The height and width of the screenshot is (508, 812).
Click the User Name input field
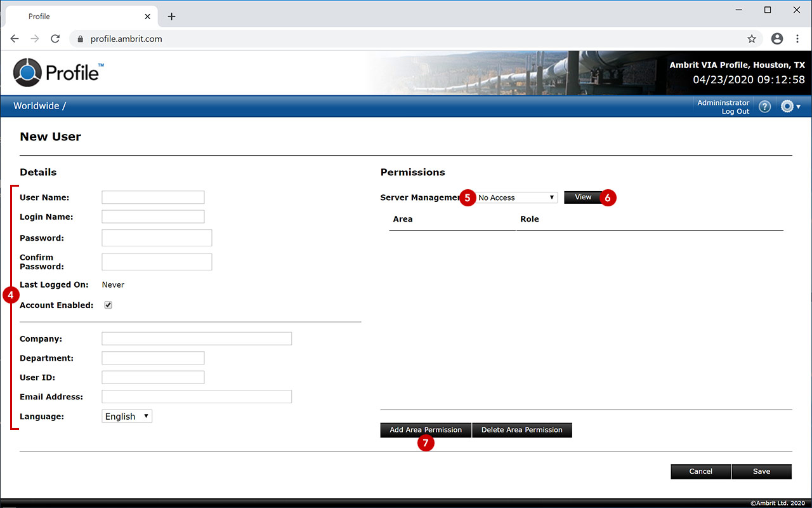(153, 197)
